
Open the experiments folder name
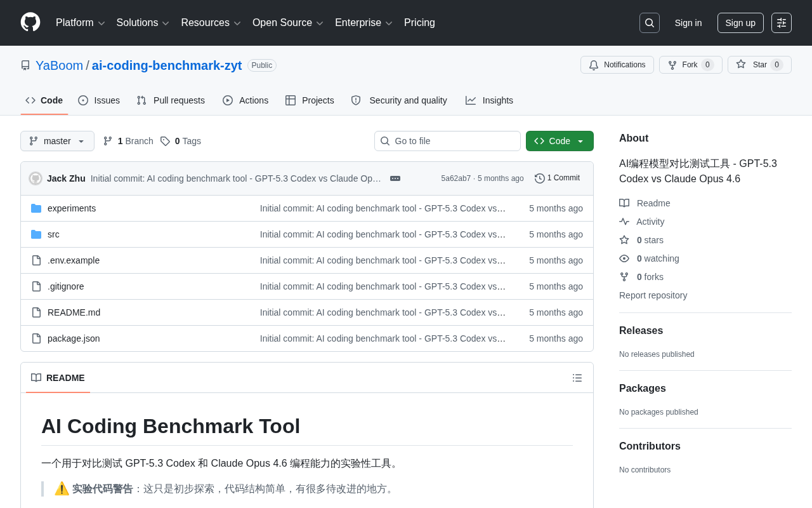pyautogui.click(x=72, y=208)
